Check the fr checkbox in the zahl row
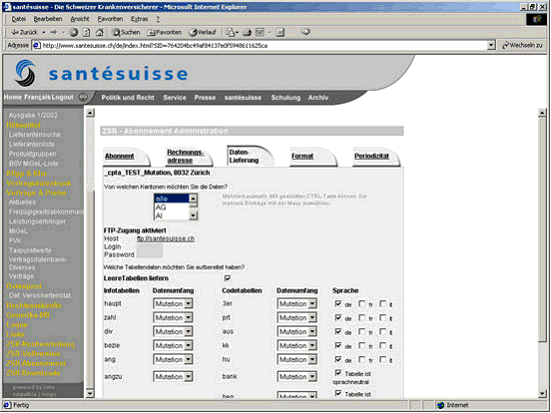This screenshot has width=551, height=413. click(x=361, y=317)
